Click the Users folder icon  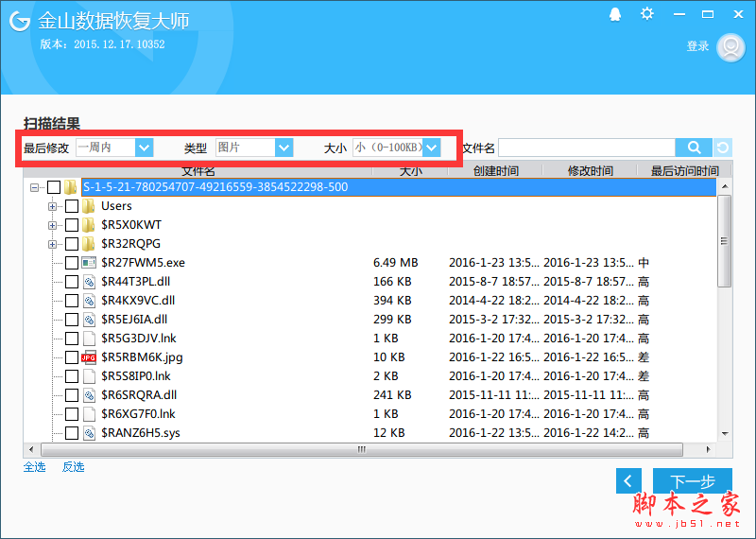click(x=88, y=206)
